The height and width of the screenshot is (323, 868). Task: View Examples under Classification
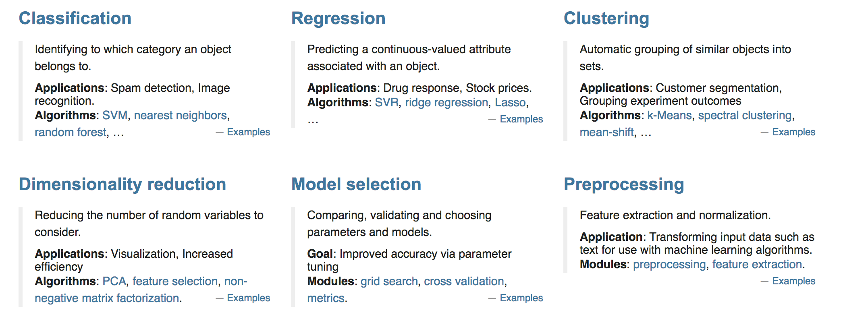click(x=248, y=132)
